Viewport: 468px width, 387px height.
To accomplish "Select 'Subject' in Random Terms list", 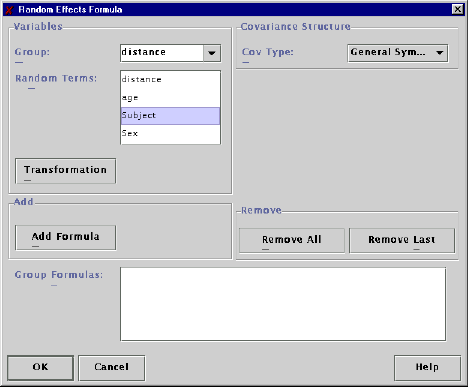I will [170, 116].
